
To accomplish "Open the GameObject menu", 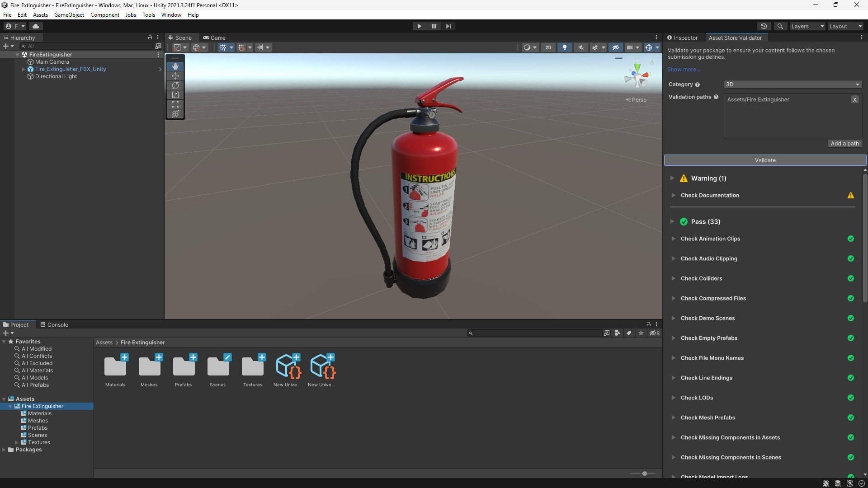I will [69, 15].
